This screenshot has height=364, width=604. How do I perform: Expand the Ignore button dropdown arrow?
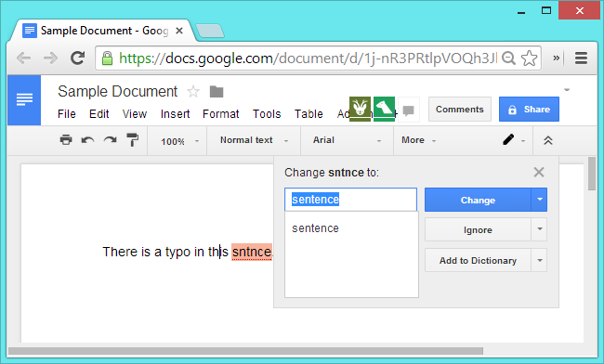pos(539,229)
